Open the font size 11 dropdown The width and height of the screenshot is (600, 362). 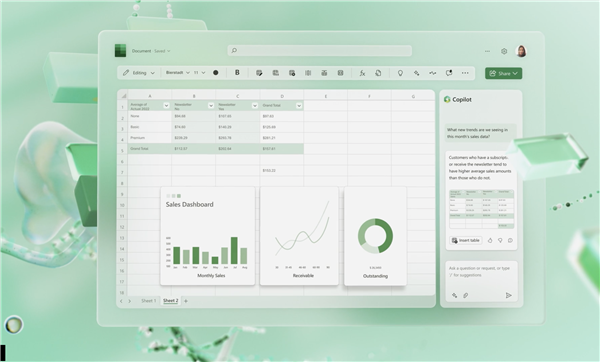coord(199,73)
